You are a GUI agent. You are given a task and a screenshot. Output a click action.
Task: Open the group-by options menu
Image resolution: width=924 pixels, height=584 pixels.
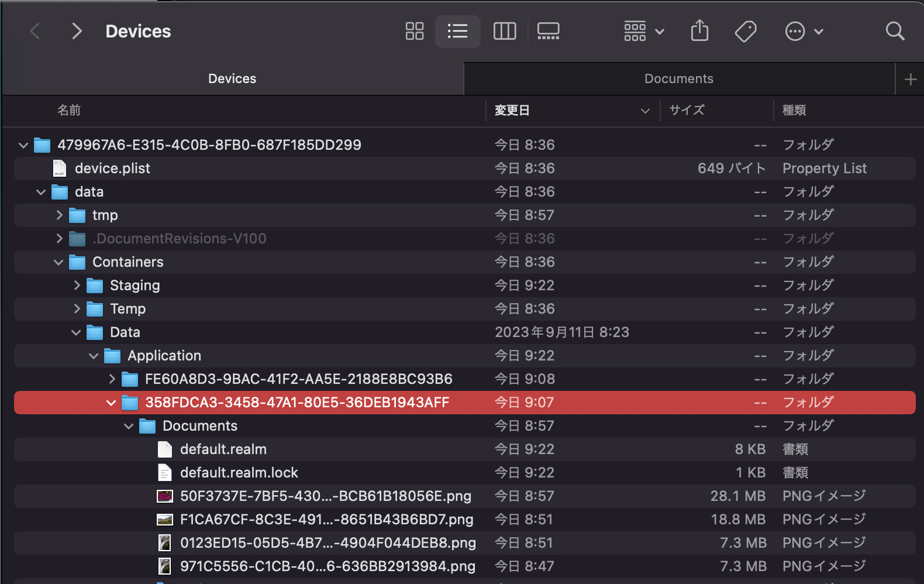(643, 31)
